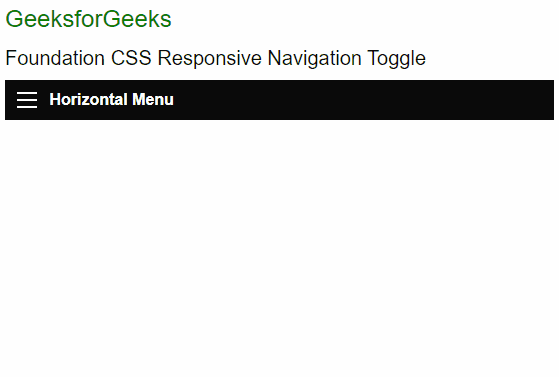Click the word Foundation in the subtitle
The height and width of the screenshot is (377, 559).
(x=55, y=58)
